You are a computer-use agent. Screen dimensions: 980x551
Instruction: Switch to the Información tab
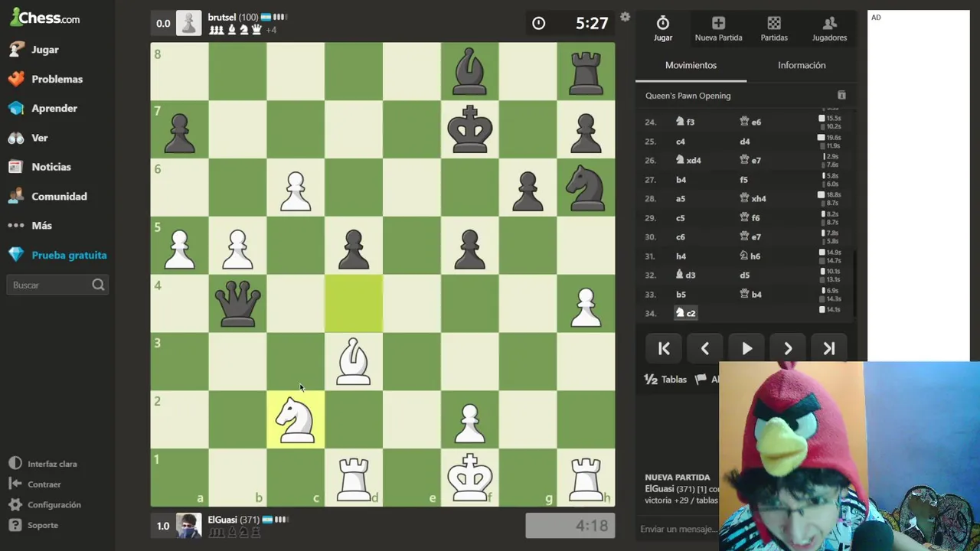(802, 65)
